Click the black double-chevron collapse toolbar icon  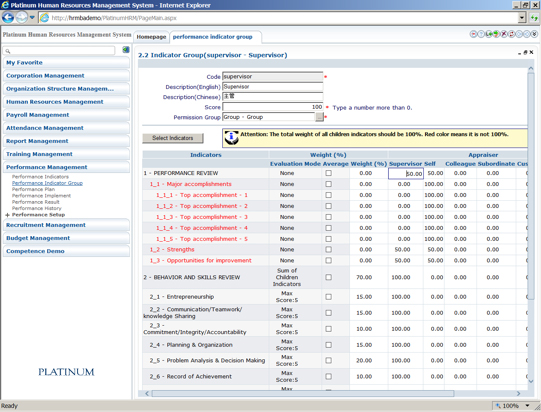534,34
